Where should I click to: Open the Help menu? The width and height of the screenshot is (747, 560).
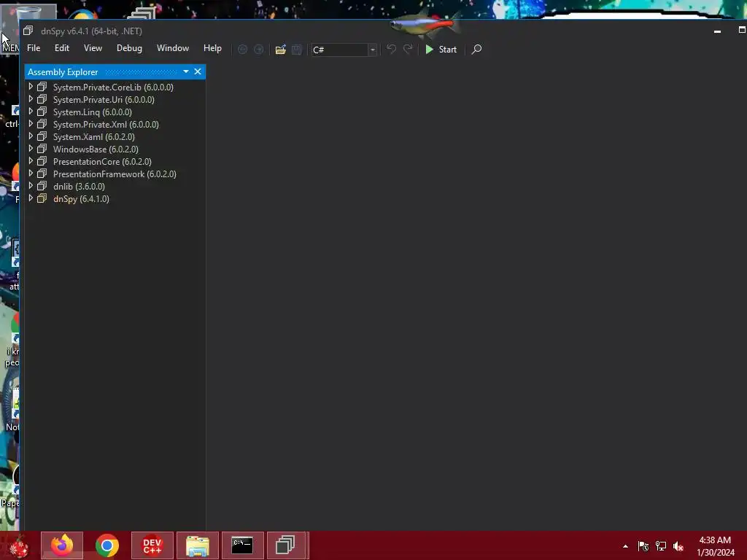click(212, 48)
